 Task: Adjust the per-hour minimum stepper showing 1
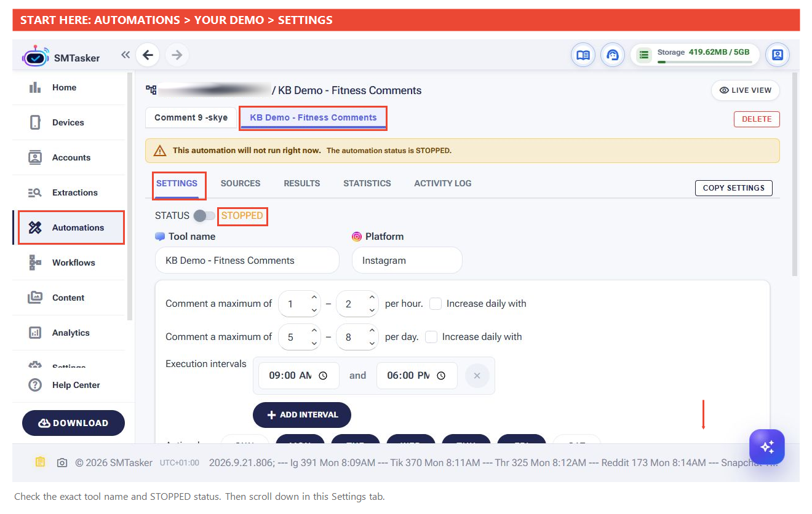(x=299, y=304)
